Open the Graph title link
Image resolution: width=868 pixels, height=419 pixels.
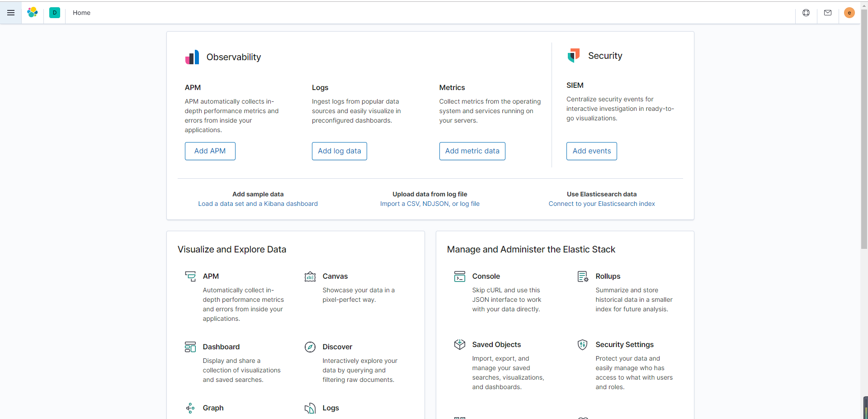pos(213,408)
